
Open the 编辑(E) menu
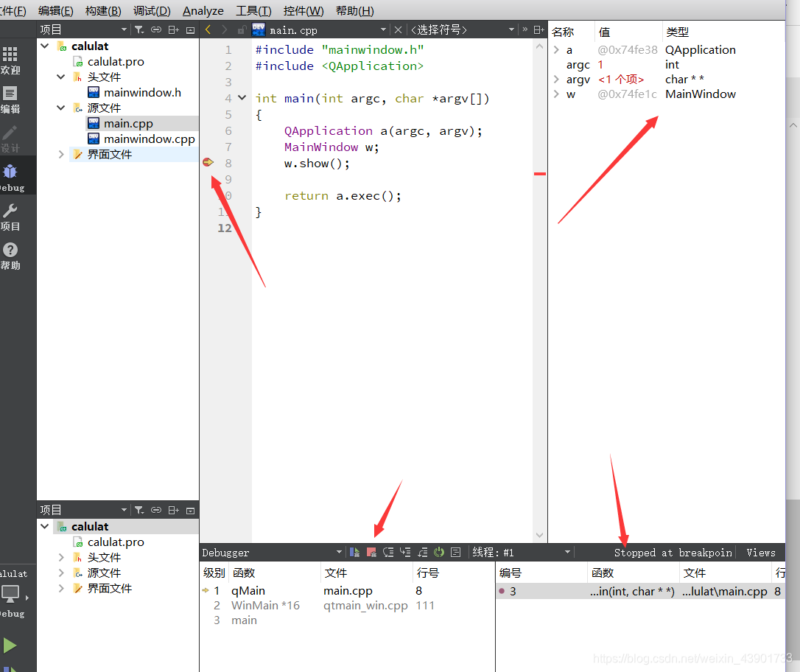(x=55, y=11)
